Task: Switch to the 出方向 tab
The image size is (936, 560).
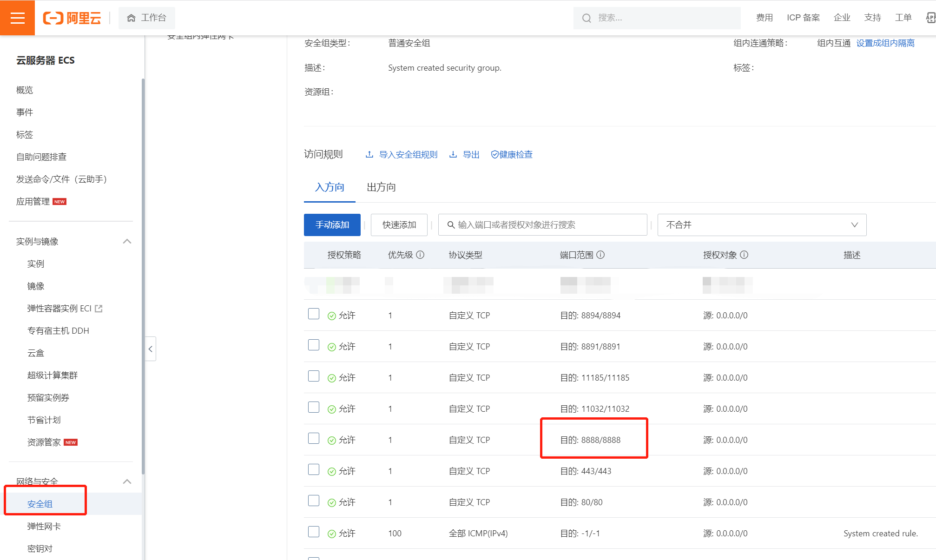Action: click(x=381, y=187)
